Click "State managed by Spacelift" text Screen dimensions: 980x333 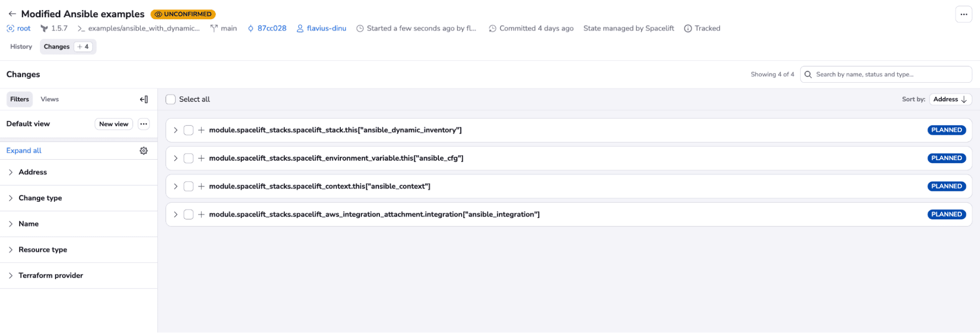tap(628, 28)
